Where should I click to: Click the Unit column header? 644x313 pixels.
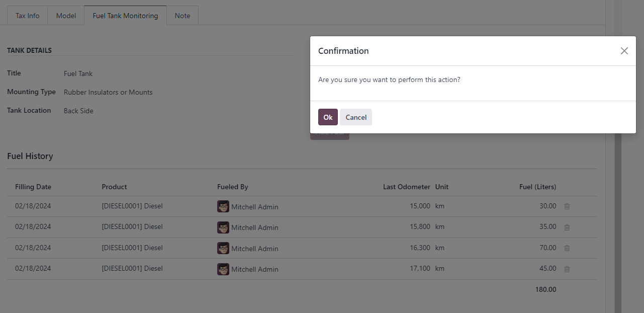[442, 187]
